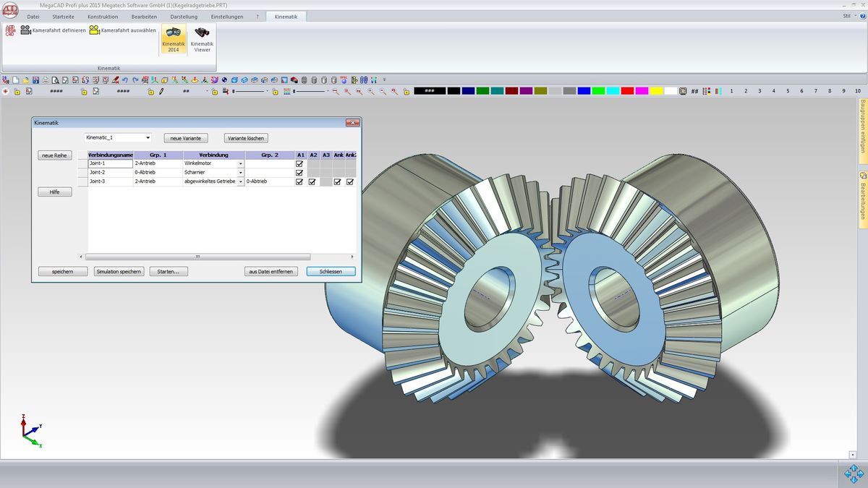
Task: Pick the red color swatch
Action: point(627,91)
